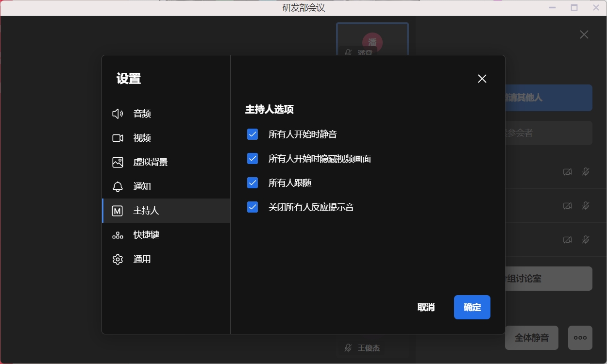Close the 设置 dialog with X
This screenshot has height=364, width=607.
(x=482, y=79)
